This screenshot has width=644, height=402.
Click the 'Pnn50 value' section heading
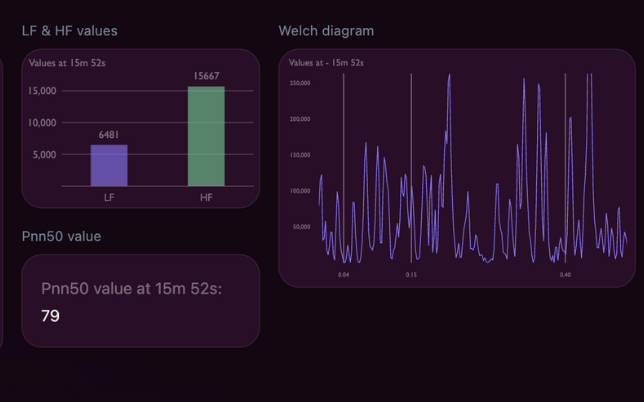61,236
